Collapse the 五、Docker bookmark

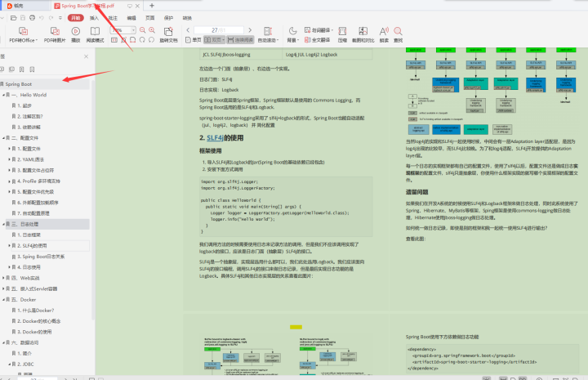pos(3,300)
